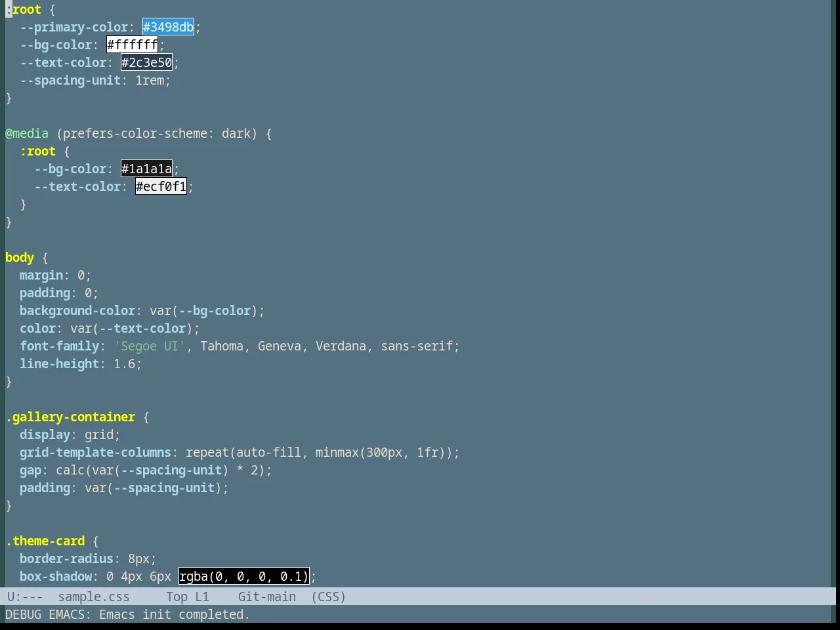Click the line-height property

59,364
